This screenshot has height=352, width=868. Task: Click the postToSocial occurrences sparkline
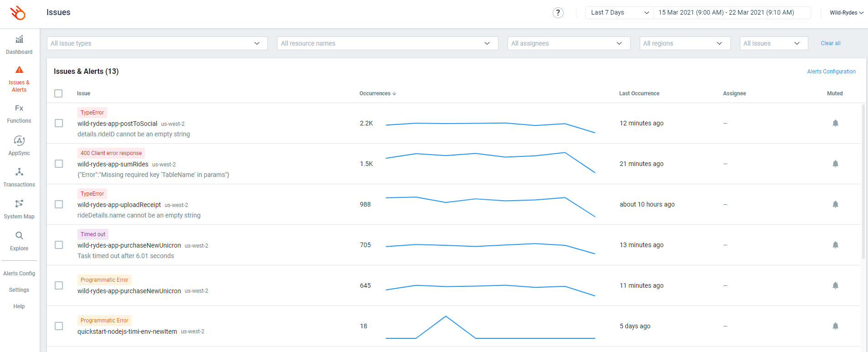[490, 127]
